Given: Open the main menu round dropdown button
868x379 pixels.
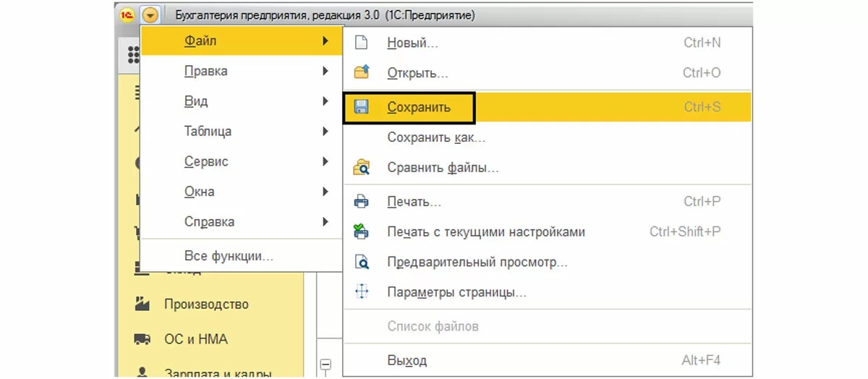Looking at the screenshot, I should tap(150, 14).
